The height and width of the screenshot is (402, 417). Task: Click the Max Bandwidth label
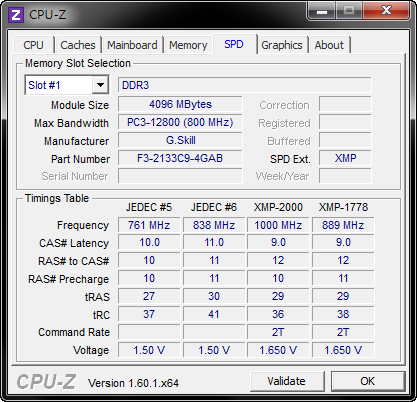71,123
